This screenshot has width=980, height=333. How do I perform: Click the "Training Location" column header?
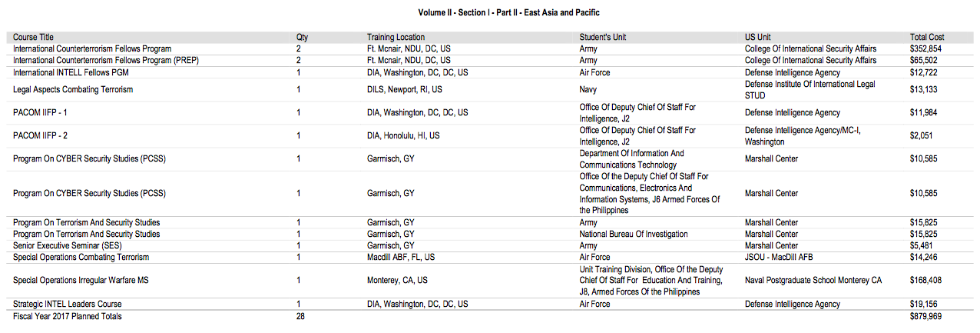click(396, 37)
